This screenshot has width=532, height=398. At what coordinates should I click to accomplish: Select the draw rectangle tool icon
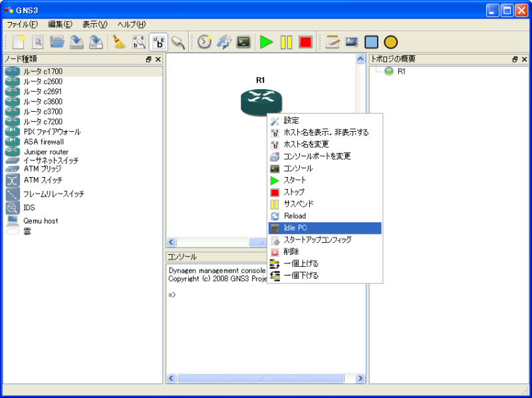coord(372,42)
